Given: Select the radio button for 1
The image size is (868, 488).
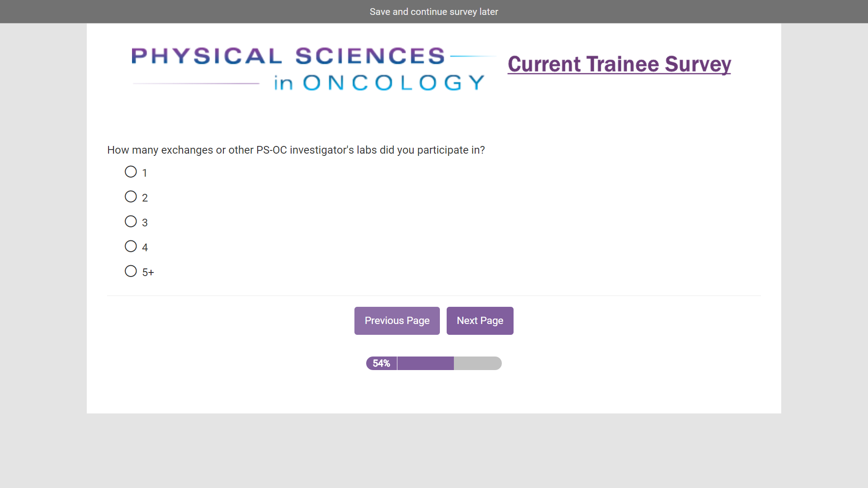Looking at the screenshot, I should tap(131, 172).
